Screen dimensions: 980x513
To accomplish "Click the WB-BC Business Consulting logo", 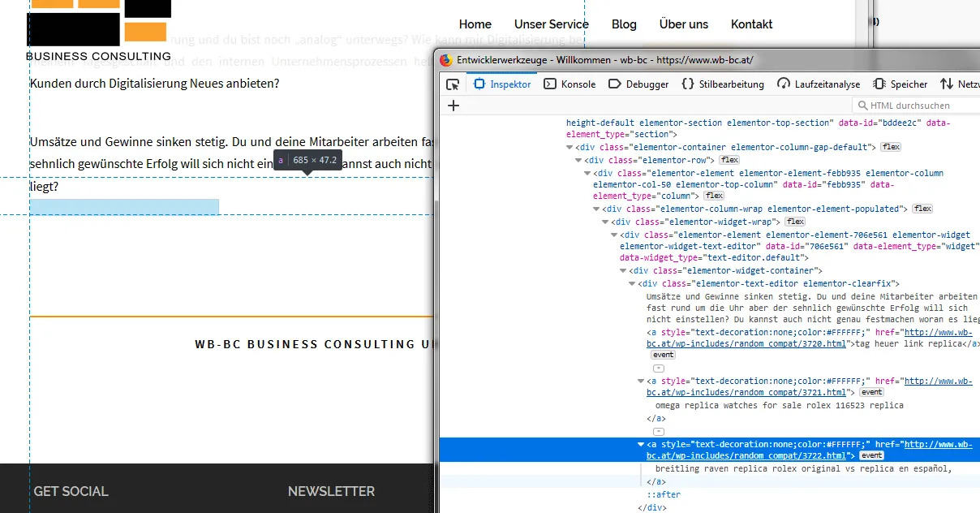I will pyautogui.click(x=98, y=31).
